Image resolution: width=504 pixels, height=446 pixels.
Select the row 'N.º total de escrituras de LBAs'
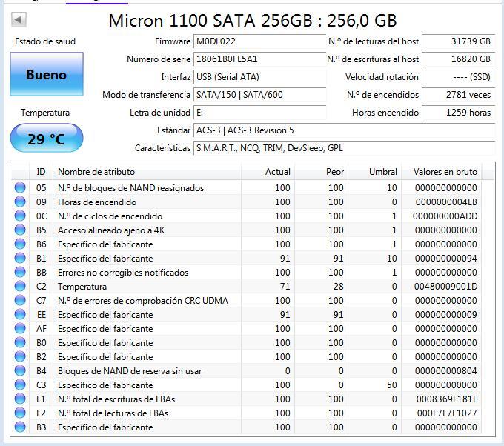click(x=247, y=399)
